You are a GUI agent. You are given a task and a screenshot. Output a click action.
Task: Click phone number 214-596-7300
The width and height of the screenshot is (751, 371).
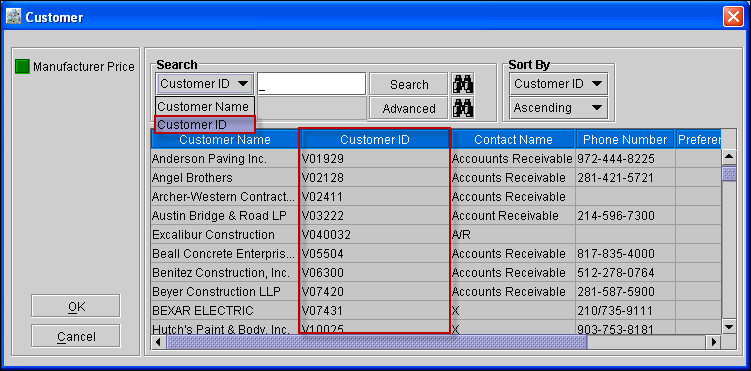point(625,216)
